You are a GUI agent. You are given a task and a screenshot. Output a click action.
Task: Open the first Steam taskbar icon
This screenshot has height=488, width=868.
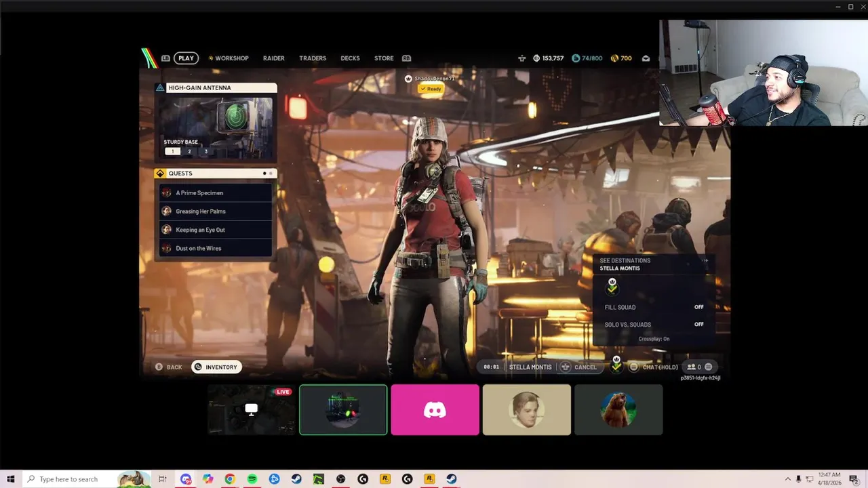coord(296,479)
